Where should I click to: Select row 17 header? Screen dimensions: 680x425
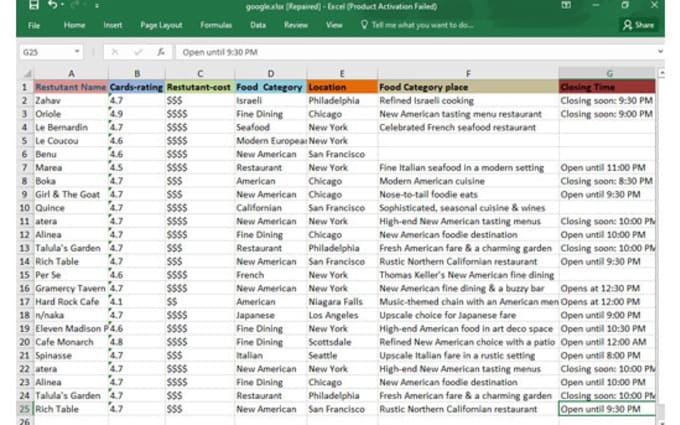click(25, 302)
